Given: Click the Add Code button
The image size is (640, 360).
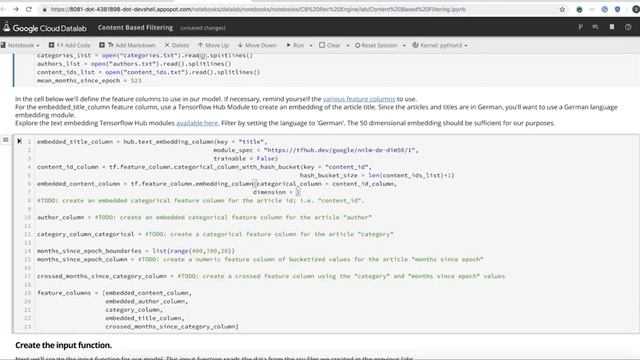Looking at the screenshot, I should click(x=70, y=45).
